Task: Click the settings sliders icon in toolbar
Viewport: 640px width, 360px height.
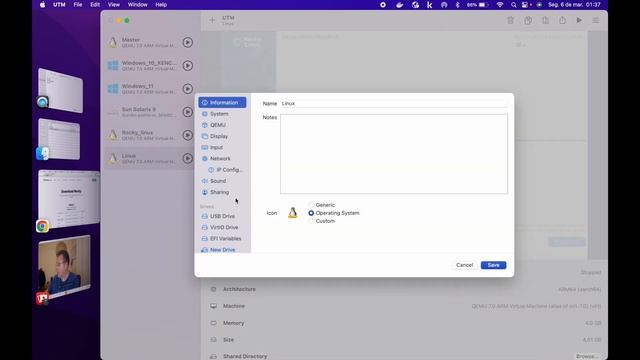Action: point(596,20)
